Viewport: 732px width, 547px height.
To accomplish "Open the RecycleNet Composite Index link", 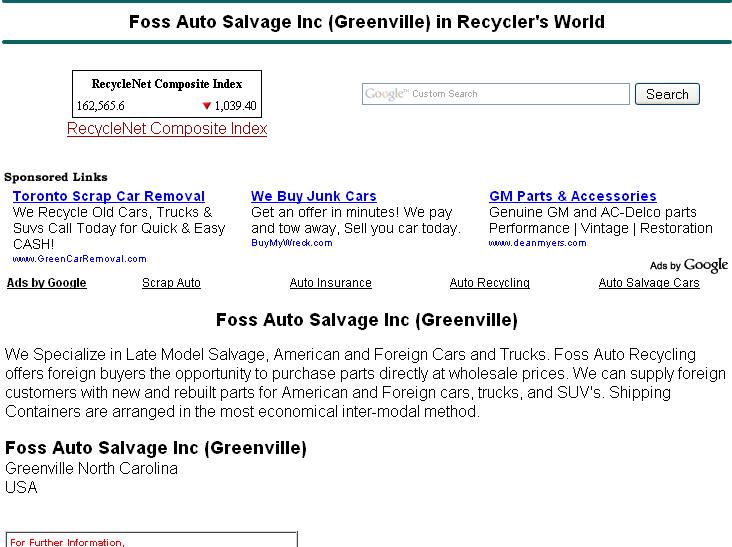I will coord(167,128).
